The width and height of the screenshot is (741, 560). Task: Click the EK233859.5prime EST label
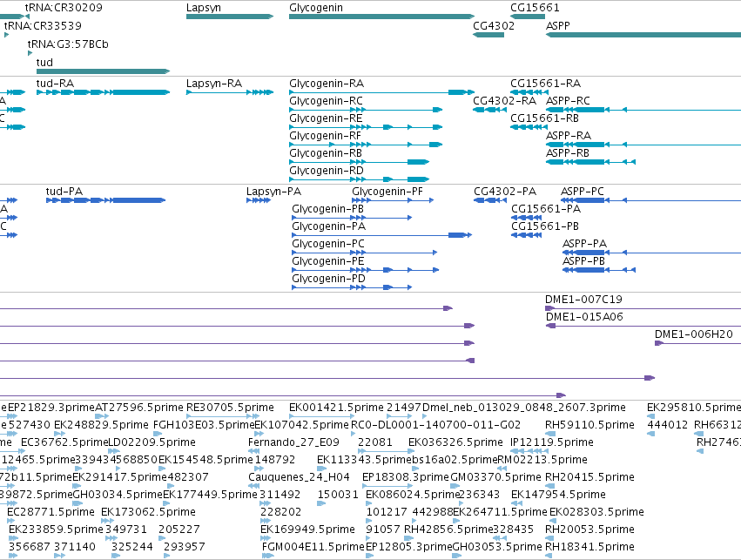tap(56, 530)
